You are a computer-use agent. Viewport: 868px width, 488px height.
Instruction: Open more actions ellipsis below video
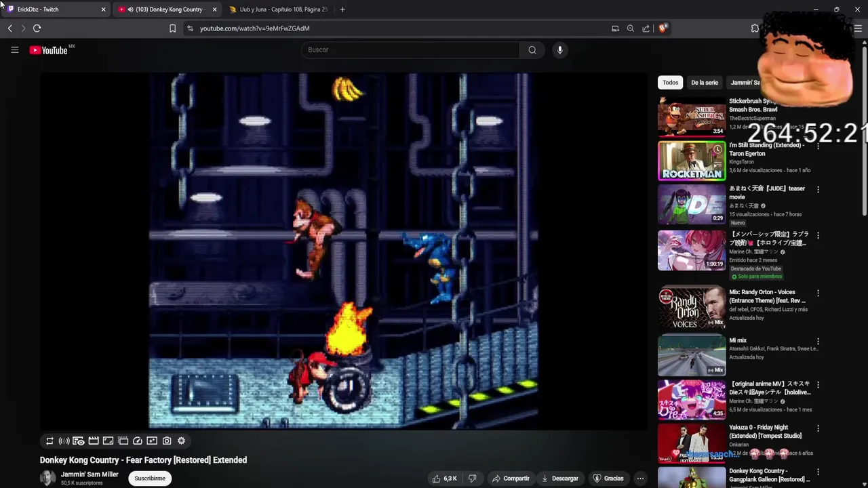point(640,479)
